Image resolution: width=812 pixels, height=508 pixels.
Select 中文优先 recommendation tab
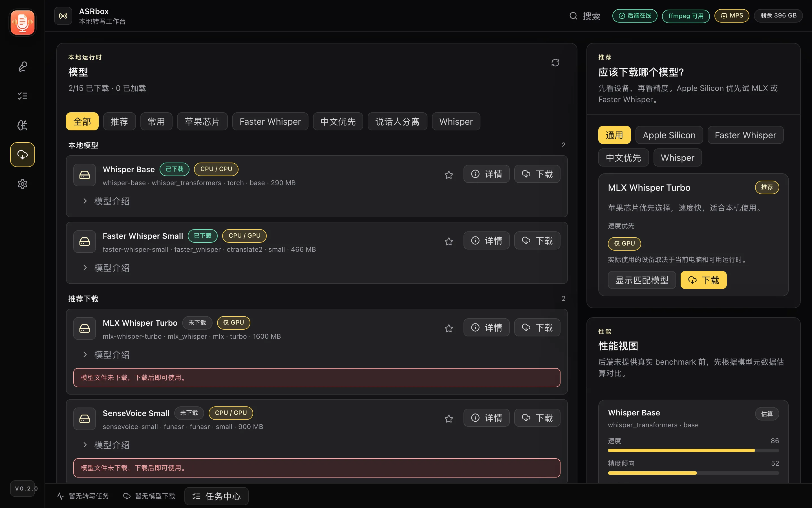point(623,157)
